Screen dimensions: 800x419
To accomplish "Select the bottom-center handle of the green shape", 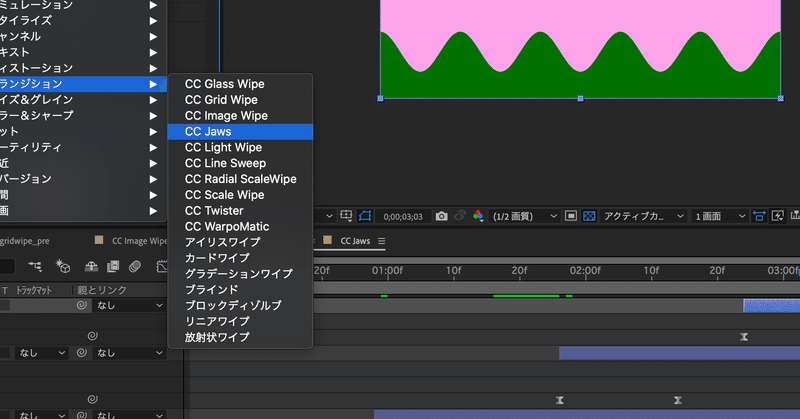I will pyautogui.click(x=580, y=98).
